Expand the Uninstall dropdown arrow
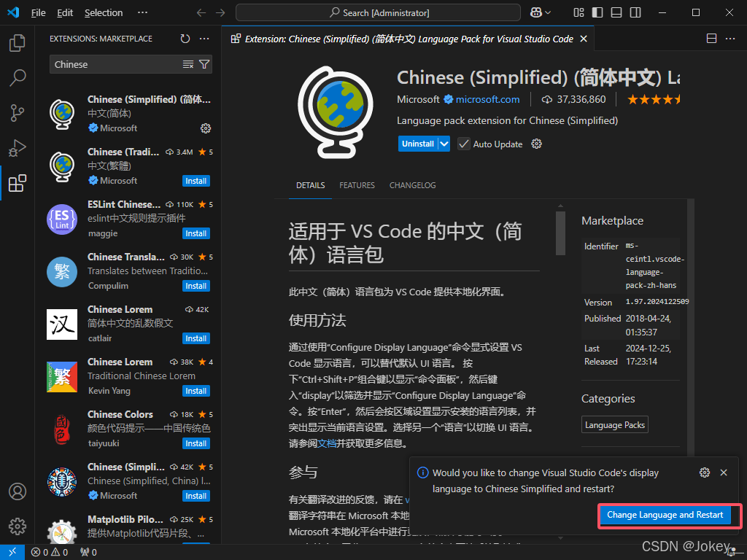This screenshot has width=747, height=560. 444,144
